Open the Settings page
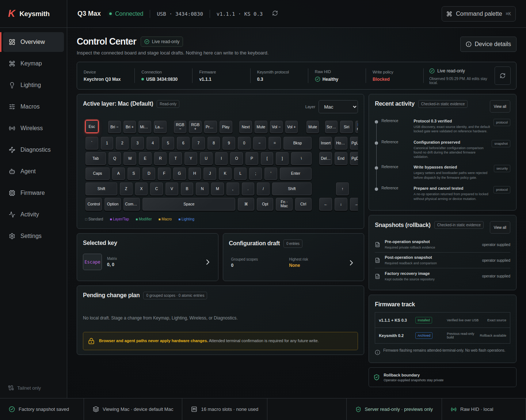 [x=33, y=236]
